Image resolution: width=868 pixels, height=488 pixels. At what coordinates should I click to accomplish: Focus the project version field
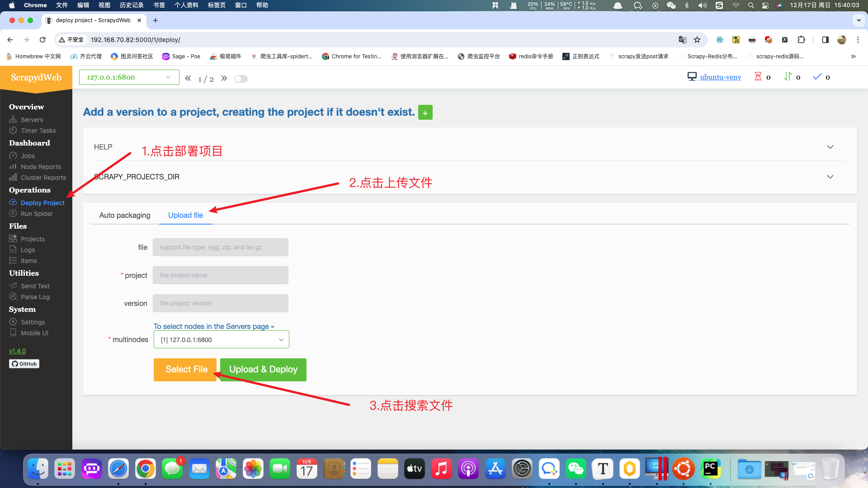(x=221, y=303)
